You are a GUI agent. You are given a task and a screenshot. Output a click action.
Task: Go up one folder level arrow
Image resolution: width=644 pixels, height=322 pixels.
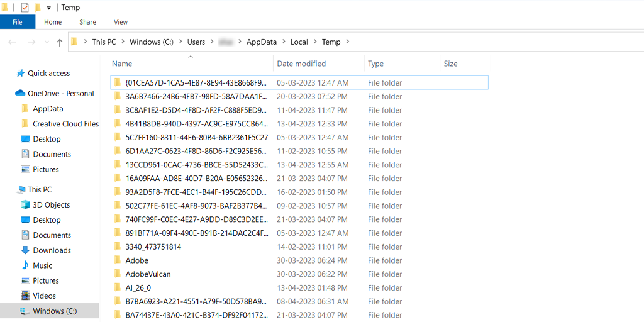pyautogui.click(x=60, y=42)
